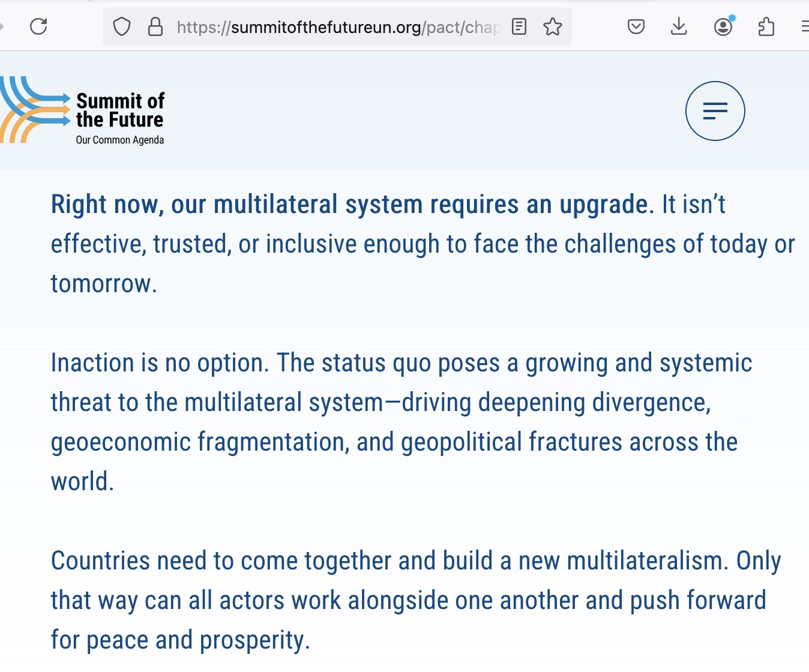Show the Extensions panel
The image size is (809, 672).
click(766, 27)
